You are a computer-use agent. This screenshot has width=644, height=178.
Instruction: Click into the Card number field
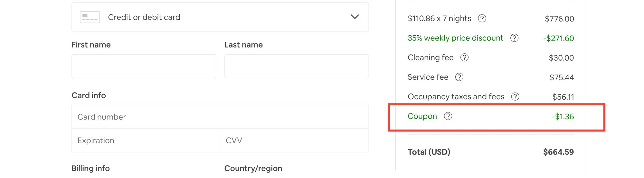[220, 117]
